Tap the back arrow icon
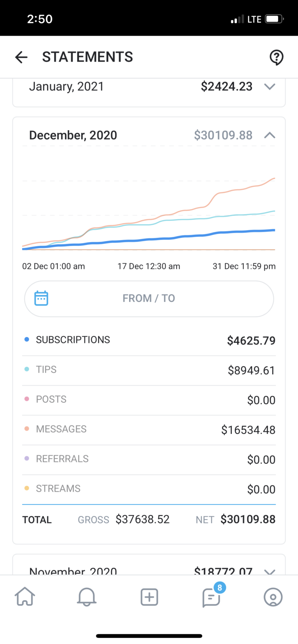The image size is (298, 644). pyautogui.click(x=21, y=57)
